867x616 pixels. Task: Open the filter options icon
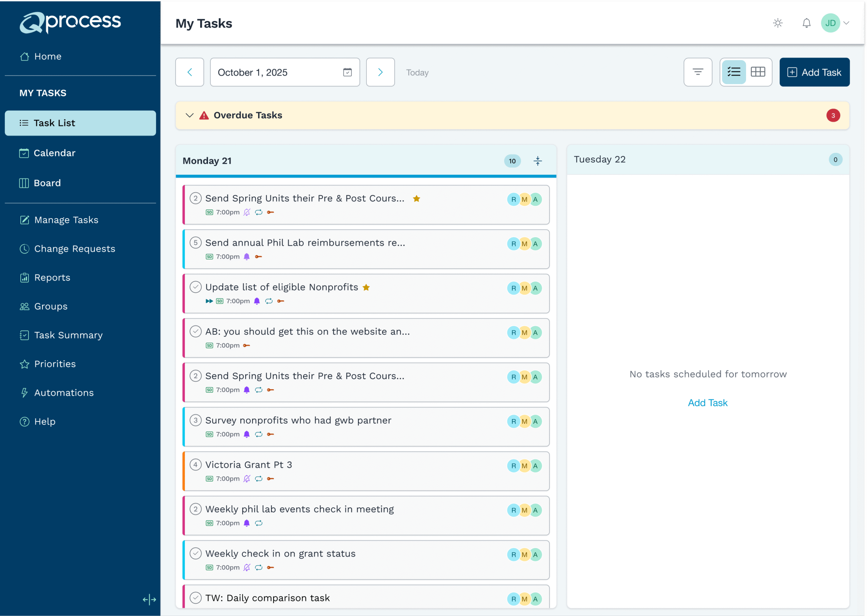(698, 72)
